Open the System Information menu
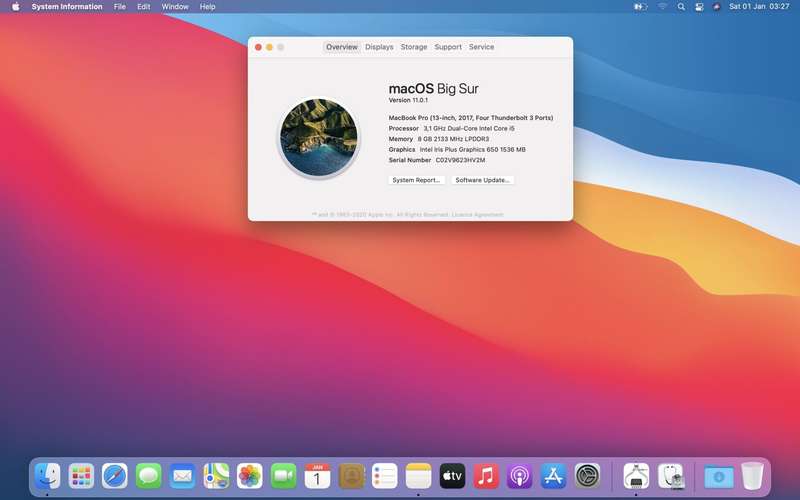The width and height of the screenshot is (800, 500). 67,7
